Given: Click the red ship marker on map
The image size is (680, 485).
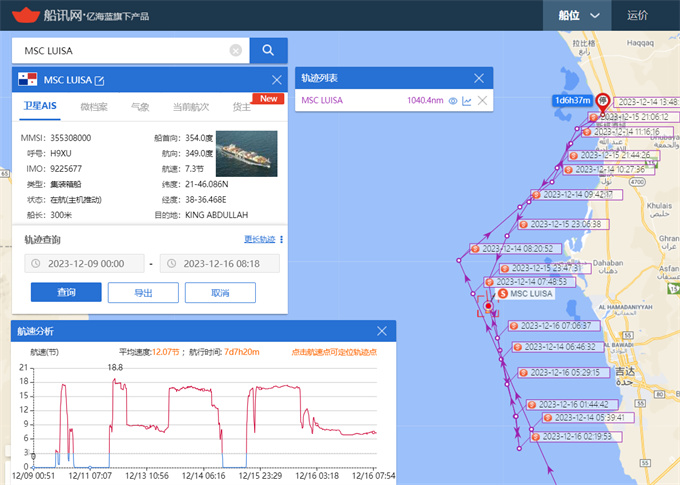Looking at the screenshot, I should (489, 307).
